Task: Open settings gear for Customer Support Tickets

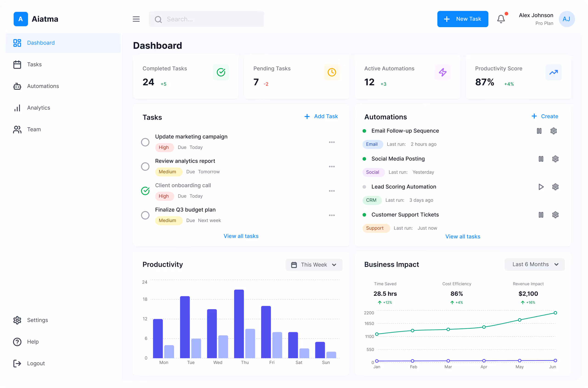Action: (x=555, y=215)
